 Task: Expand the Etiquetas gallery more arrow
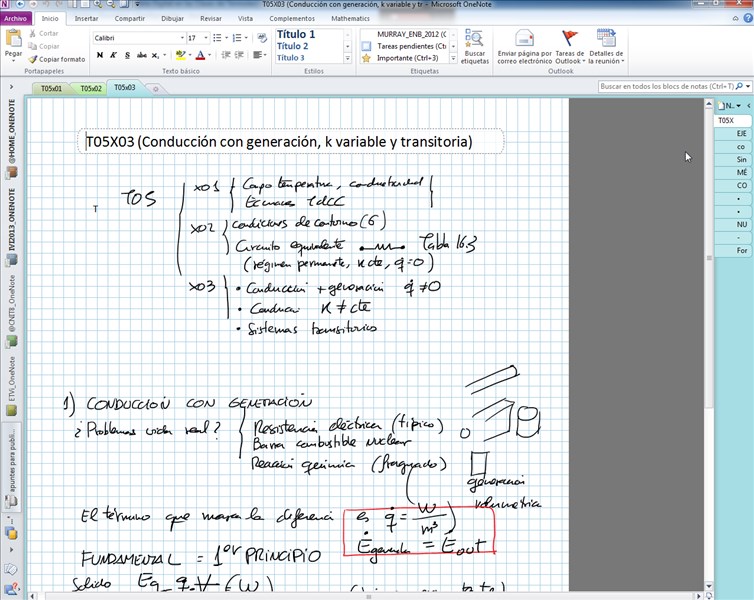coord(453,58)
